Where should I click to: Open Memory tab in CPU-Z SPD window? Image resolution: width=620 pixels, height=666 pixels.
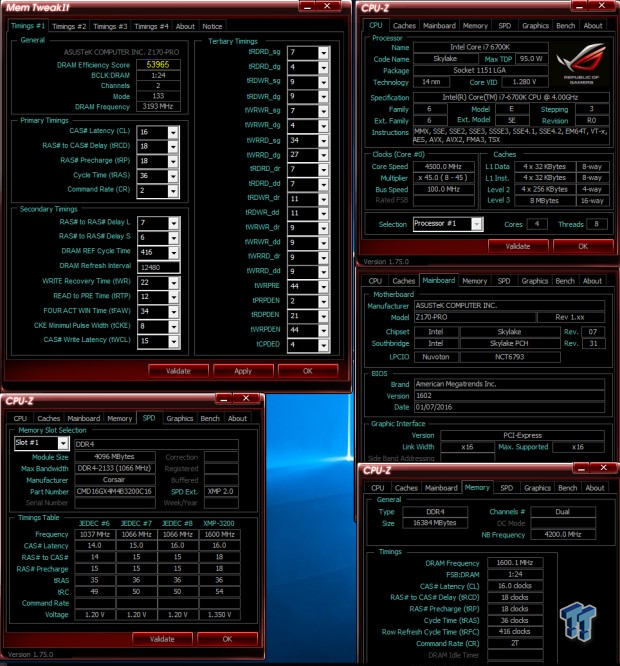coord(120,418)
